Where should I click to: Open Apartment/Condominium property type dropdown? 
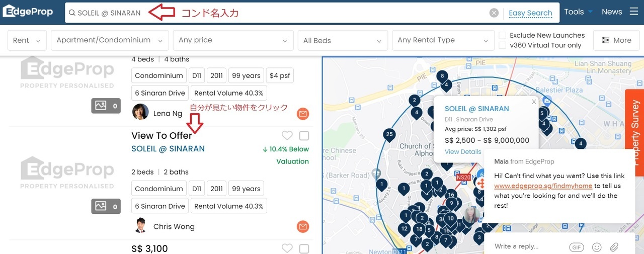pos(110,40)
